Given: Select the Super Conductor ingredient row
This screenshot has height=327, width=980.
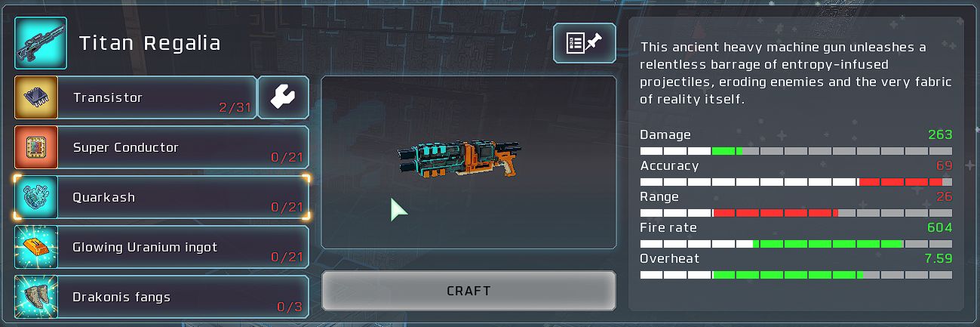Looking at the screenshot, I should [x=161, y=147].
